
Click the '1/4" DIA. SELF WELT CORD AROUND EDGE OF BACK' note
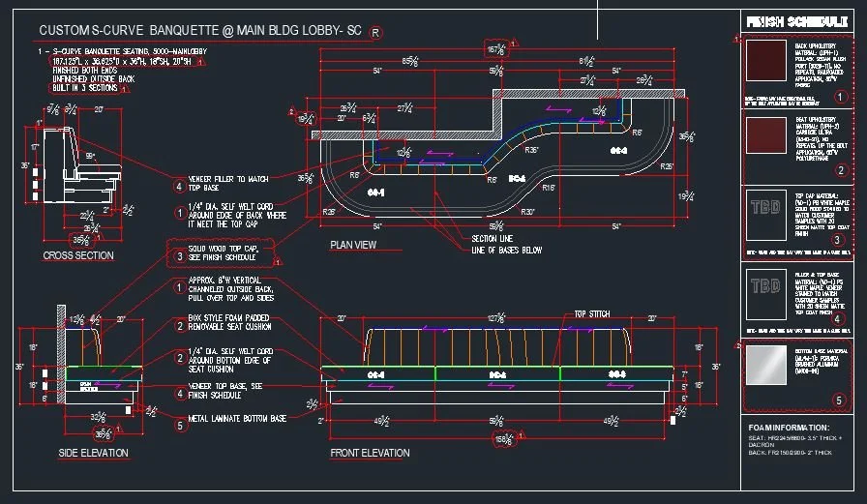(x=237, y=215)
